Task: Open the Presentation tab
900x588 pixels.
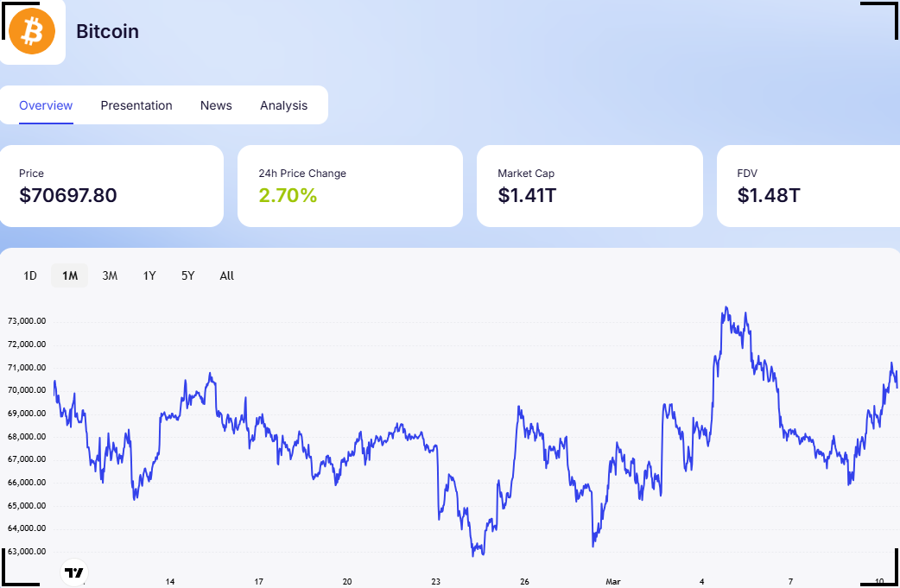Action: pyautogui.click(x=136, y=105)
